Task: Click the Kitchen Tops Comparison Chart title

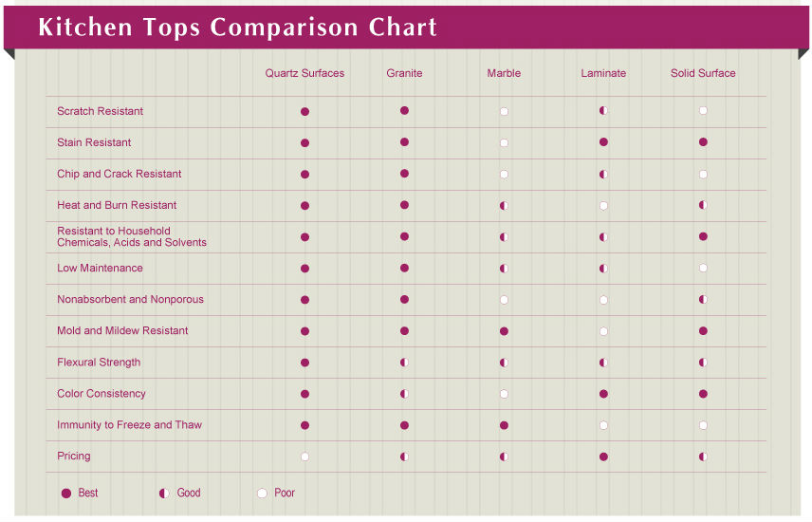Action: [238, 27]
